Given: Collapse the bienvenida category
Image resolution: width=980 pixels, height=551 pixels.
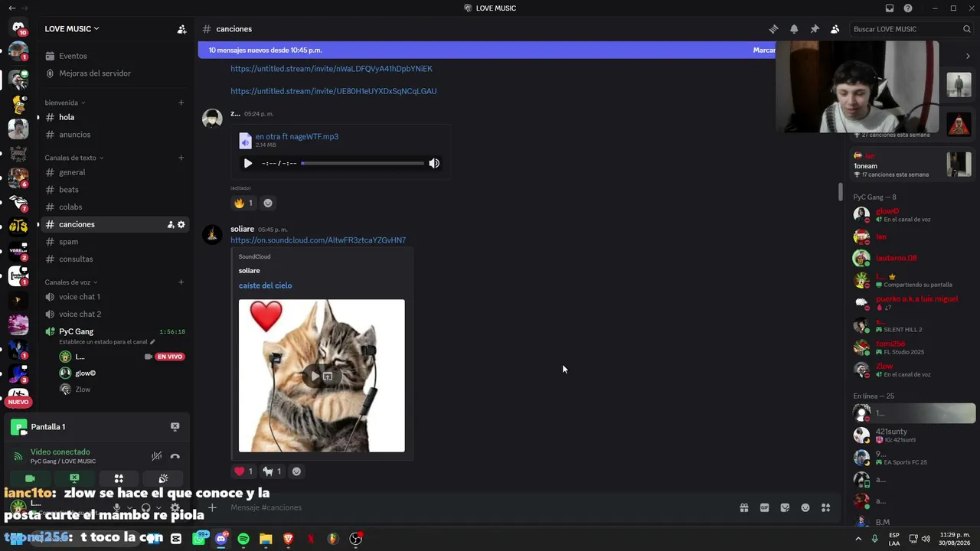Looking at the screenshot, I should pos(65,103).
